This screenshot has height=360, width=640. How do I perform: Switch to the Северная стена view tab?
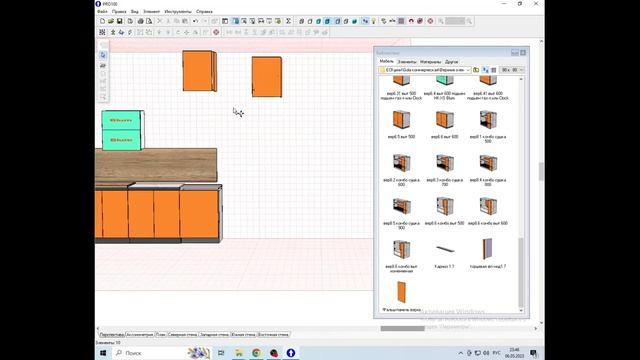[183, 334]
